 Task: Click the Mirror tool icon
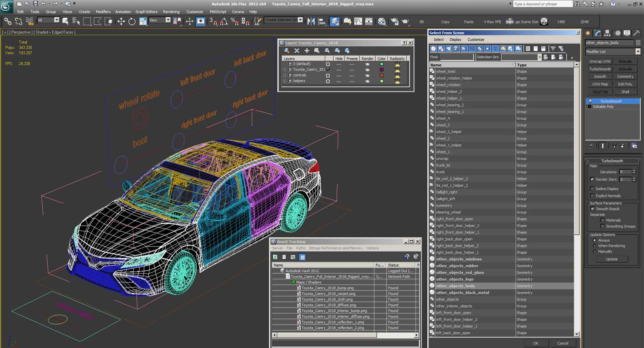pyautogui.click(x=311, y=21)
